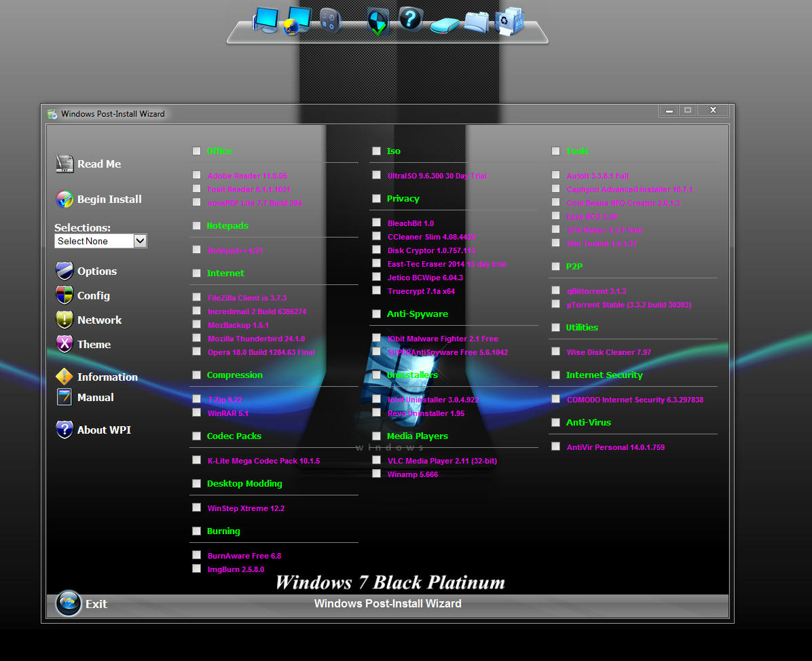The width and height of the screenshot is (812, 661).
Task: Click the Theme X shield icon
Action: point(64,343)
